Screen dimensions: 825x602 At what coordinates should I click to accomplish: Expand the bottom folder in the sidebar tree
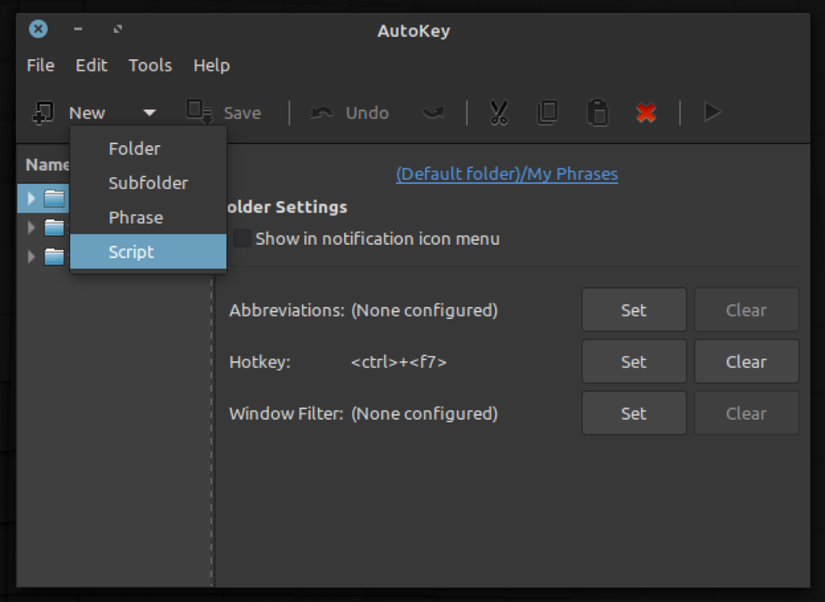pos(30,256)
